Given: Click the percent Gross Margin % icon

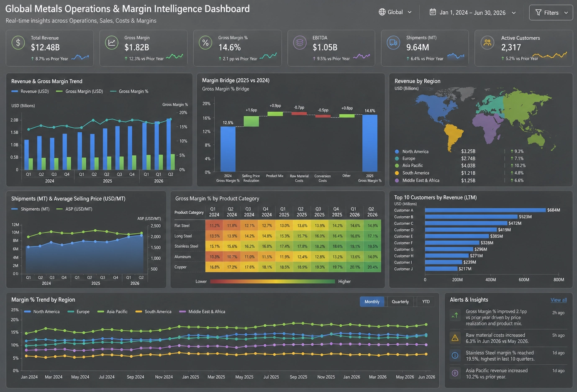Looking at the screenshot, I should [205, 43].
